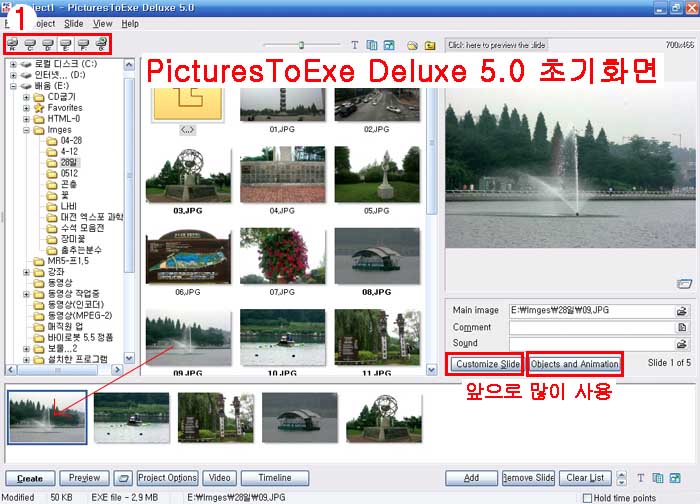Expand the 인터넷... (D:) drive node
The width and height of the screenshot is (700, 504).
click(x=13, y=75)
